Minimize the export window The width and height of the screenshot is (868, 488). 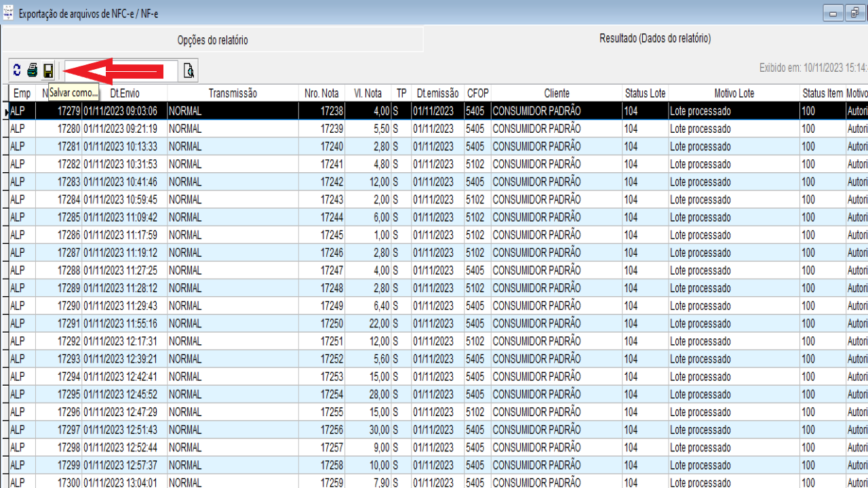tap(833, 13)
